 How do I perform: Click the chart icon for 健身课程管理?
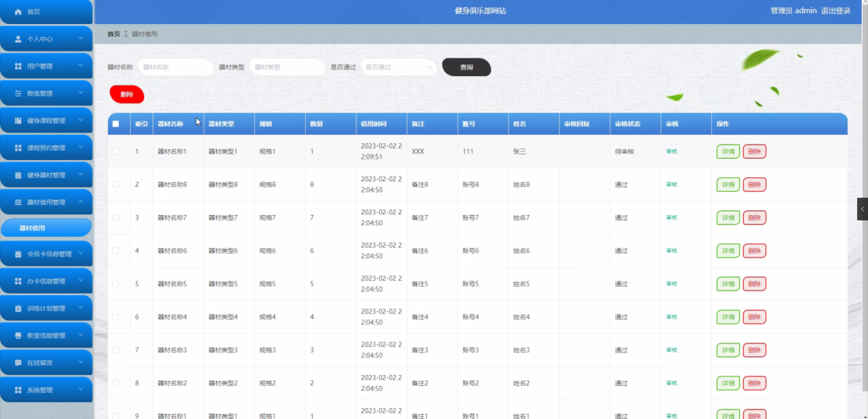tap(18, 120)
